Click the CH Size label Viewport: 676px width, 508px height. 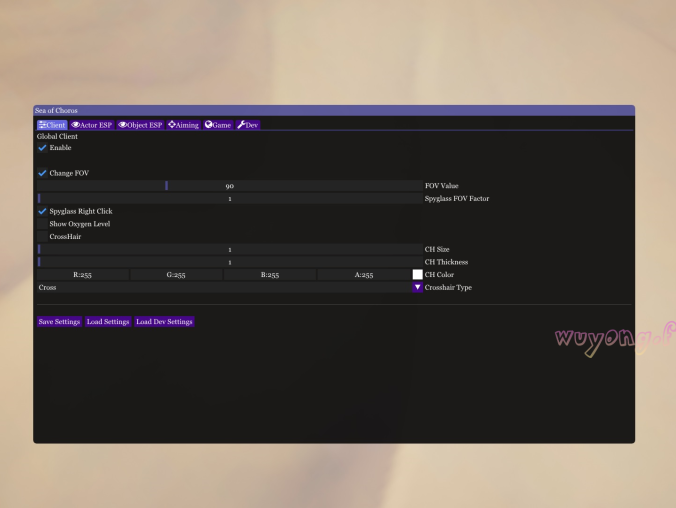[x=437, y=249]
